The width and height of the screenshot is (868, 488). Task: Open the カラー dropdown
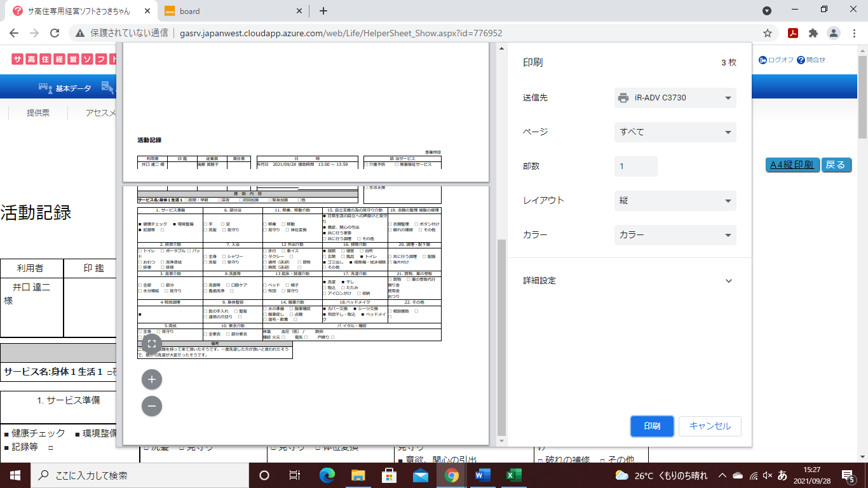click(x=675, y=235)
